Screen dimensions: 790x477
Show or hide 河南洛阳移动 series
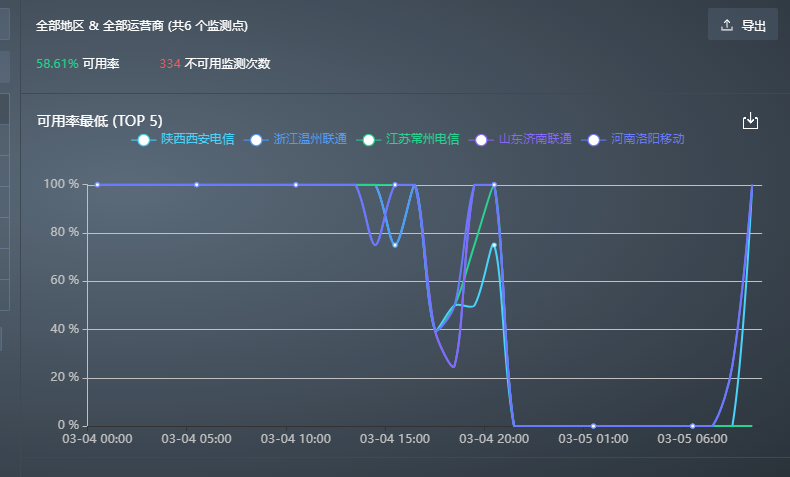[636, 139]
